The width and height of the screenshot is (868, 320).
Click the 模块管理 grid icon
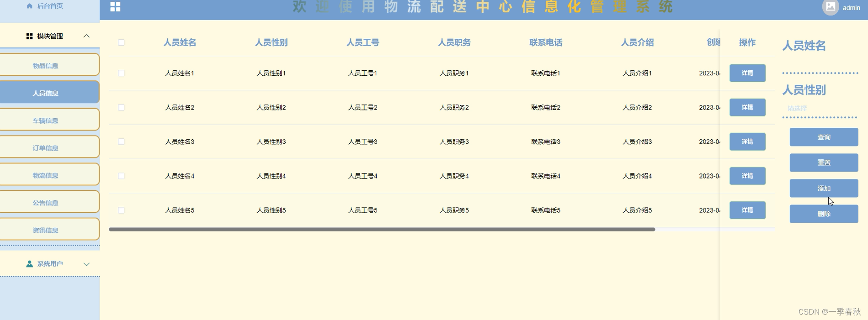point(29,36)
